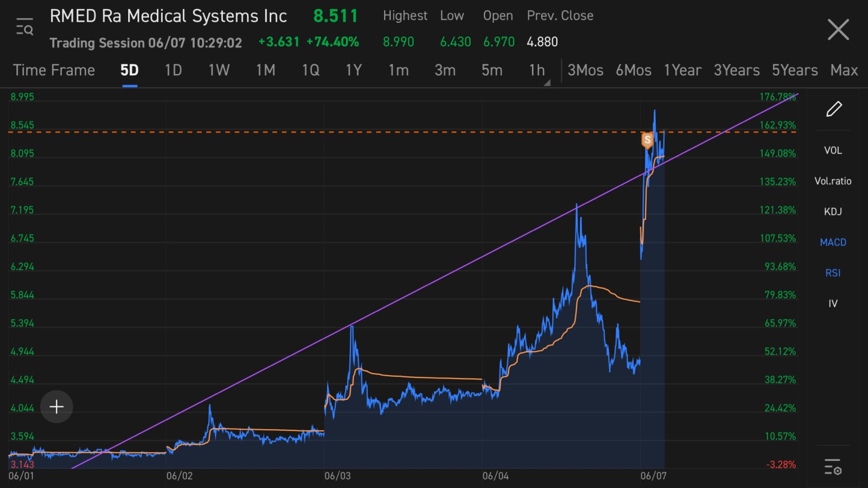The height and width of the screenshot is (488, 868).
Task: Tap the Prev. Close value 4.880
Action: pos(542,42)
